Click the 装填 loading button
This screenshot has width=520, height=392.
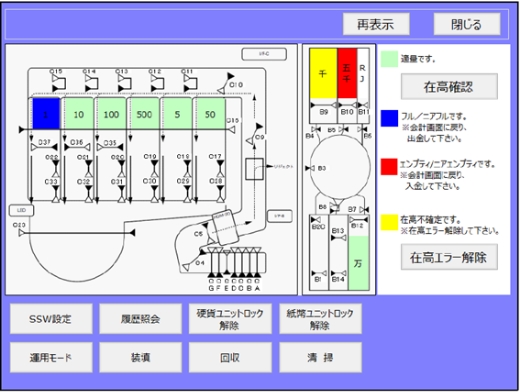[x=140, y=357]
